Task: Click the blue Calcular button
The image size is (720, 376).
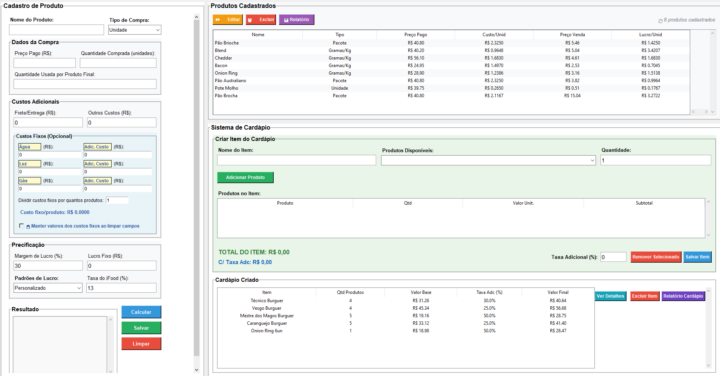Action: tap(141, 312)
